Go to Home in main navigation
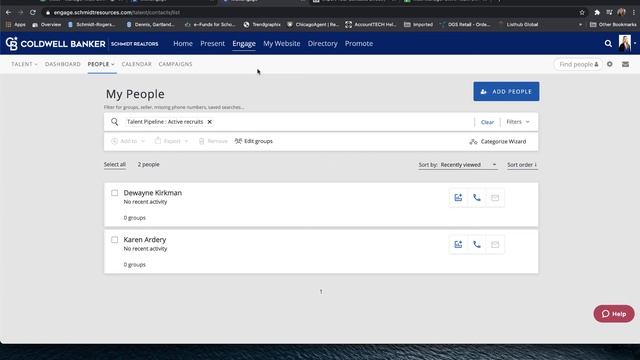640x360 pixels. [x=182, y=43]
